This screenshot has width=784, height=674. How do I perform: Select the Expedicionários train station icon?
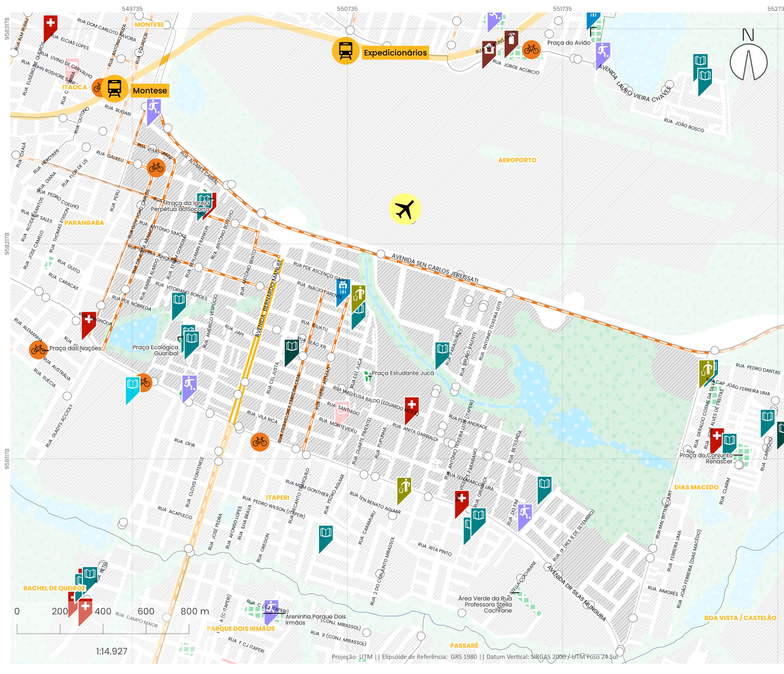(x=345, y=51)
